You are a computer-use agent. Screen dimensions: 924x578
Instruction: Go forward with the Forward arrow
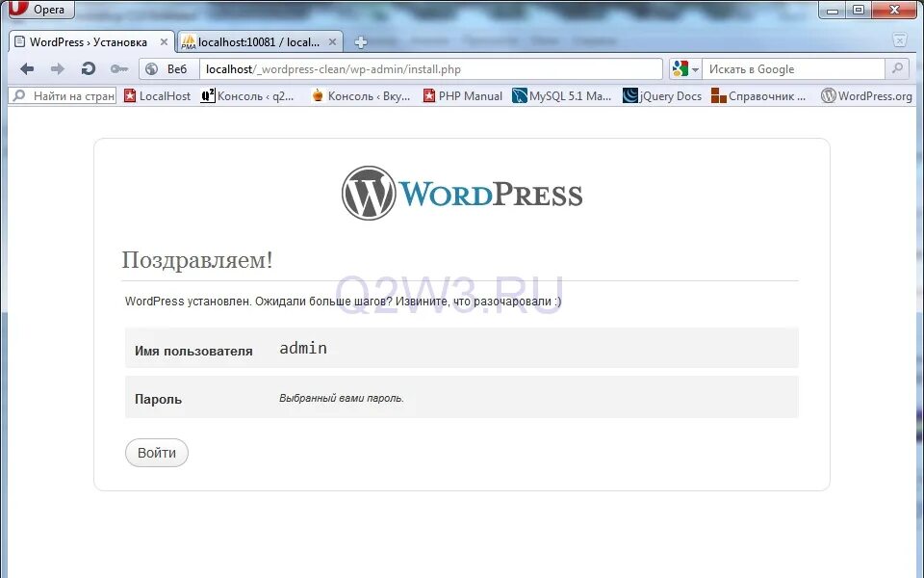click(x=58, y=69)
